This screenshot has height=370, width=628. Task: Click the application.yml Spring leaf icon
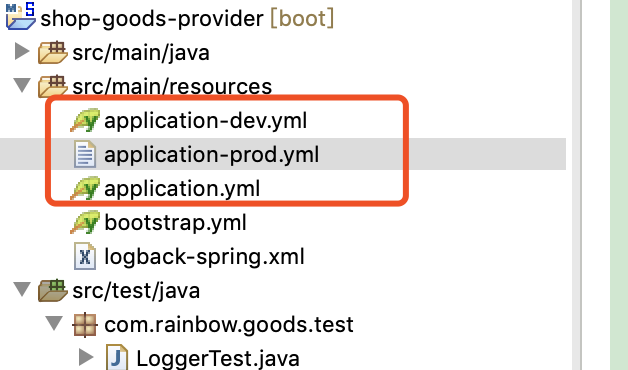point(85,188)
